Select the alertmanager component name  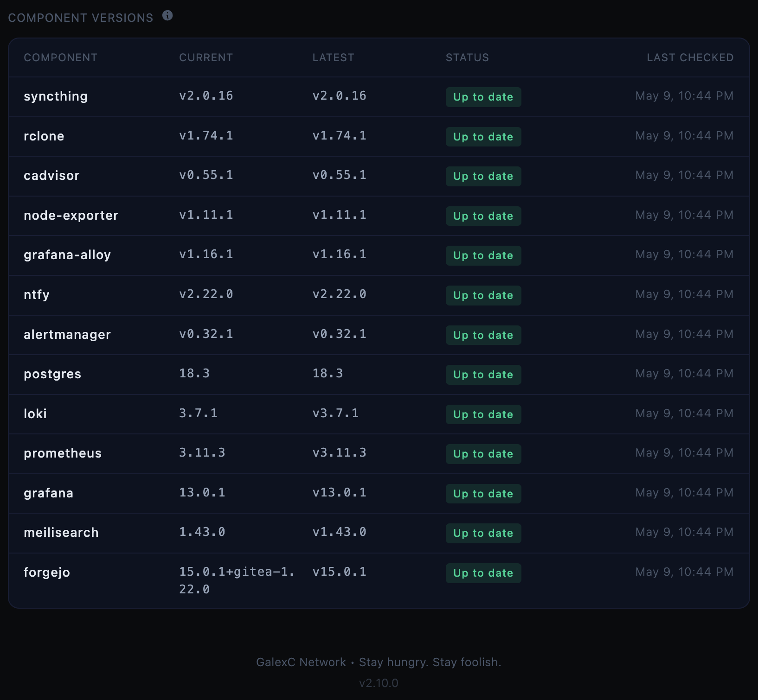67,335
